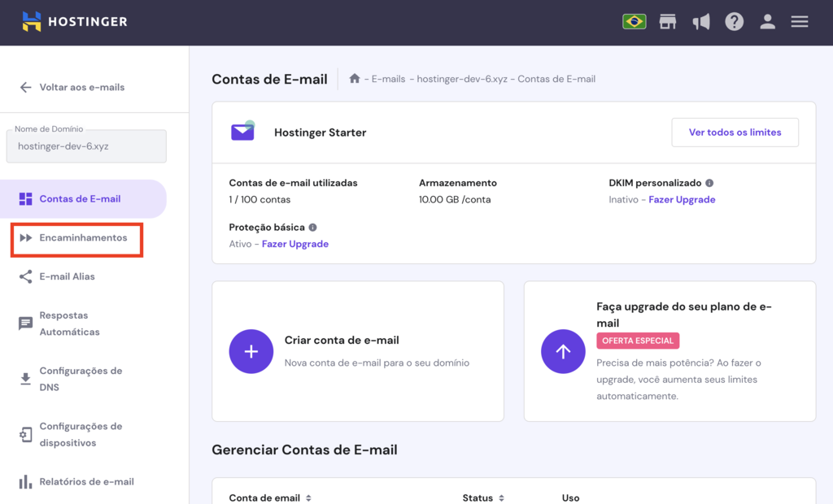The height and width of the screenshot is (504, 833).
Task: Open Contas de E-mail sidebar item
Action: coord(83,198)
